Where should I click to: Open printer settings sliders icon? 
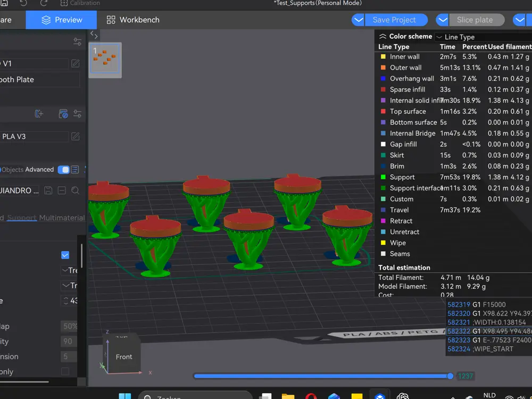click(x=77, y=41)
